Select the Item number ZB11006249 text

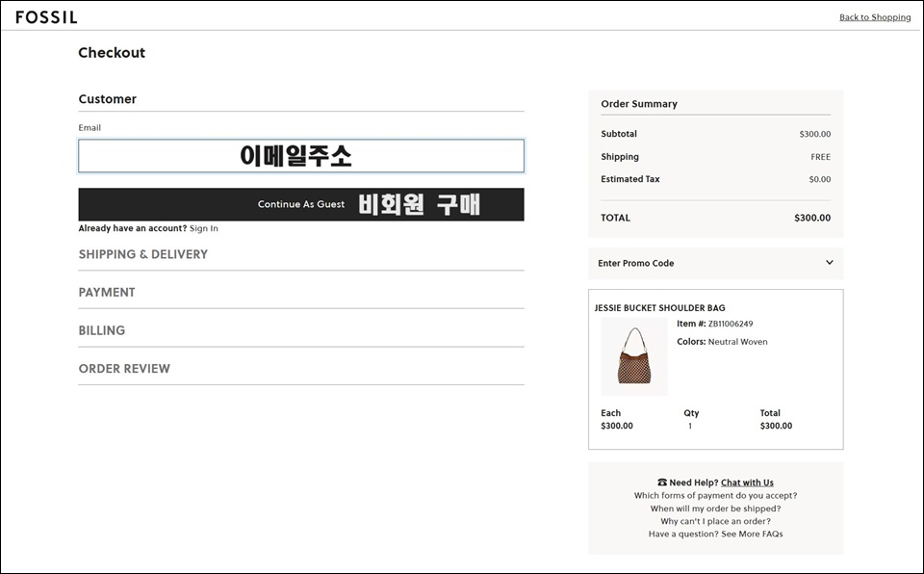click(731, 324)
